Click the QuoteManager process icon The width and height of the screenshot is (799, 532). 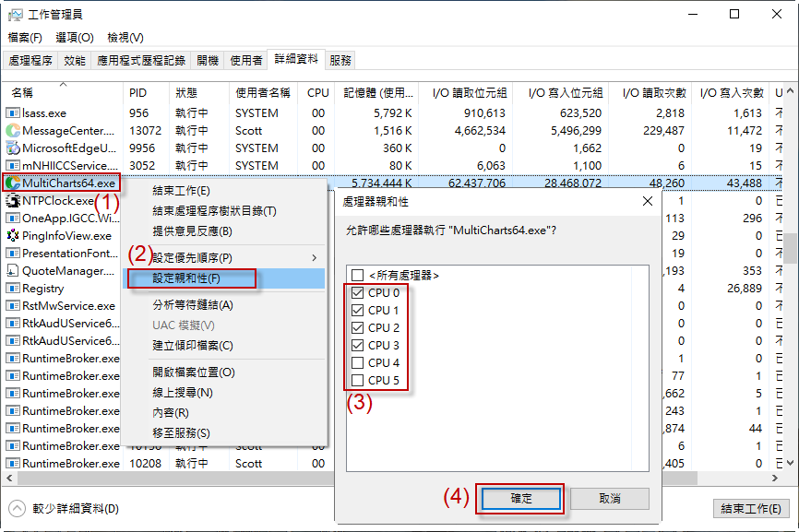pos(13,271)
